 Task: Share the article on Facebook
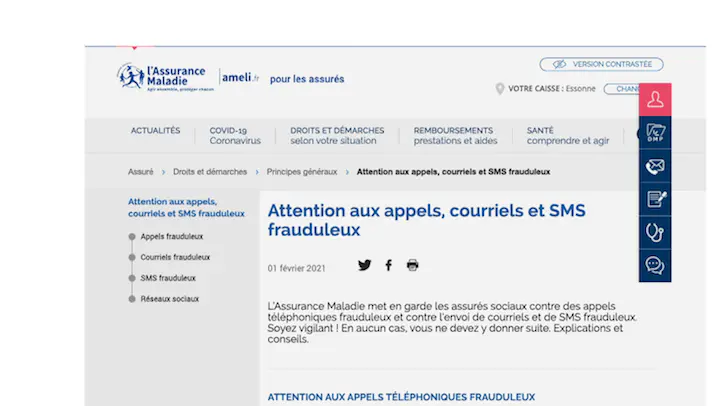(389, 265)
